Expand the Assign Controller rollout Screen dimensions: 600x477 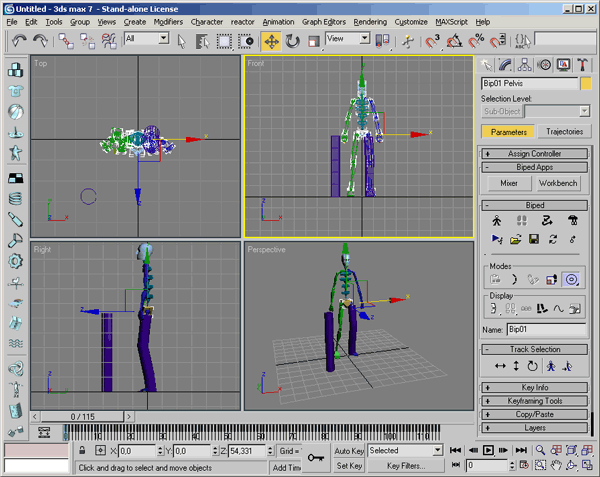pyautogui.click(x=535, y=154)
